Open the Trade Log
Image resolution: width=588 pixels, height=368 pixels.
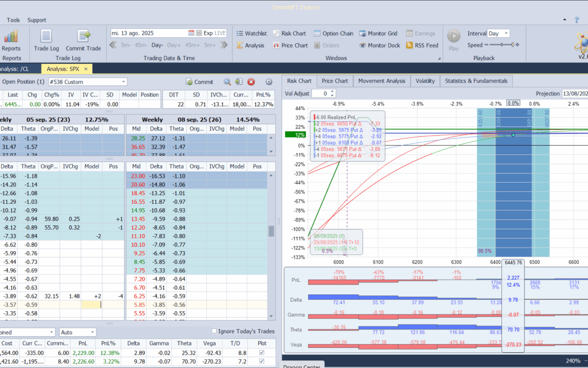[x=46, y=40]
